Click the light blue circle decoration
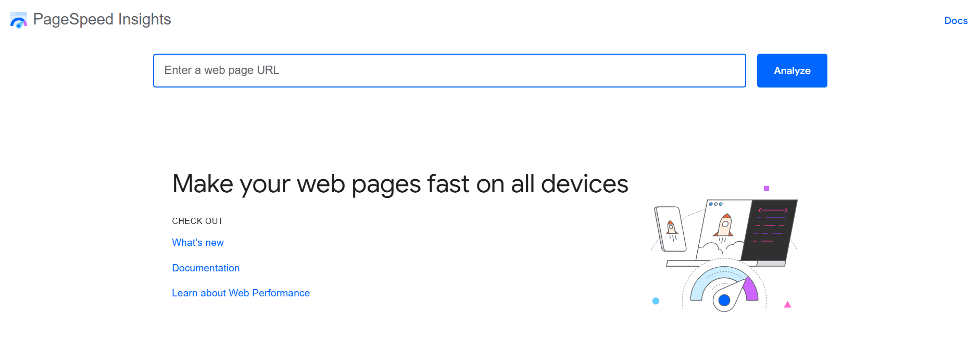 click(x=656, y=301)
